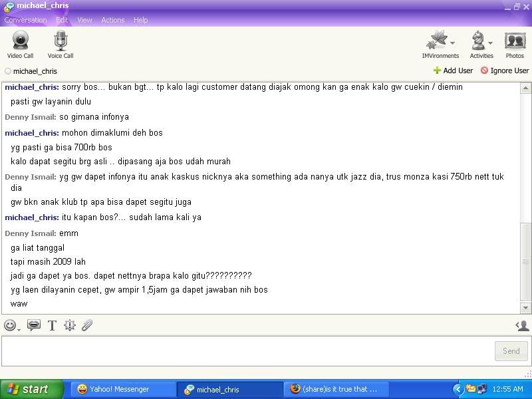The height and width of the screenshot is (399, 532).
Task: Click the Add User plus icon
Action: [437, 70]
